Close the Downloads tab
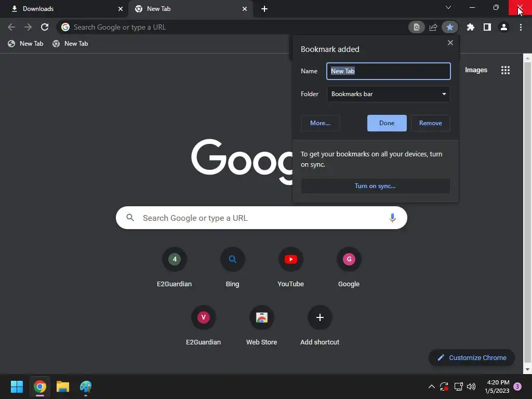This screenshot has height=399, width=532. point(121,9)
